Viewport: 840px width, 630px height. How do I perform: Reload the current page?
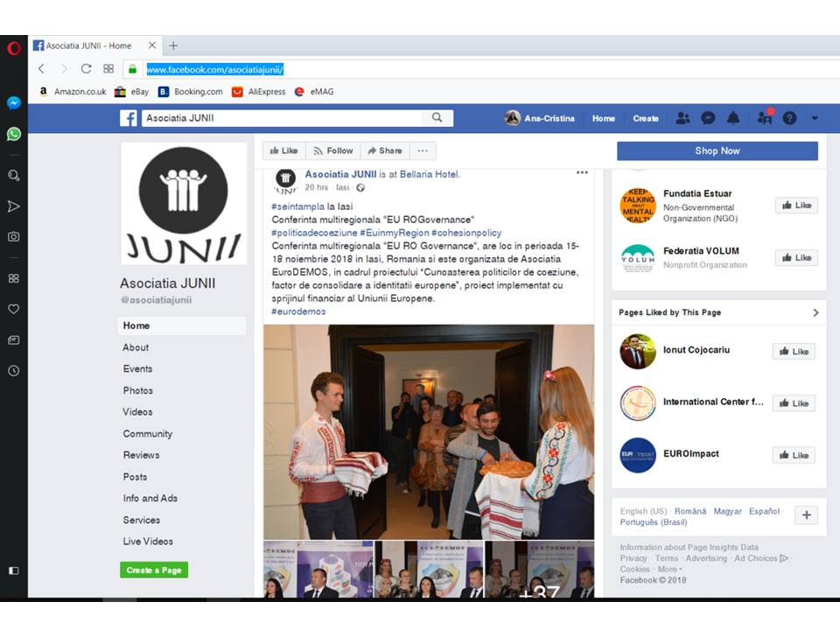point(86,68)
